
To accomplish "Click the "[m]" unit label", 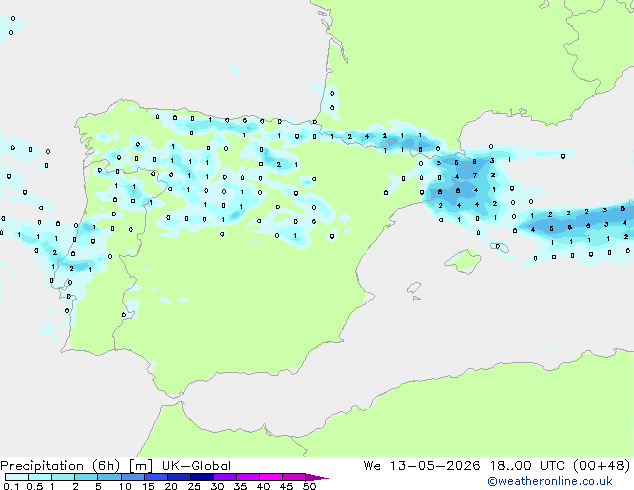I will tap(140, 466).
